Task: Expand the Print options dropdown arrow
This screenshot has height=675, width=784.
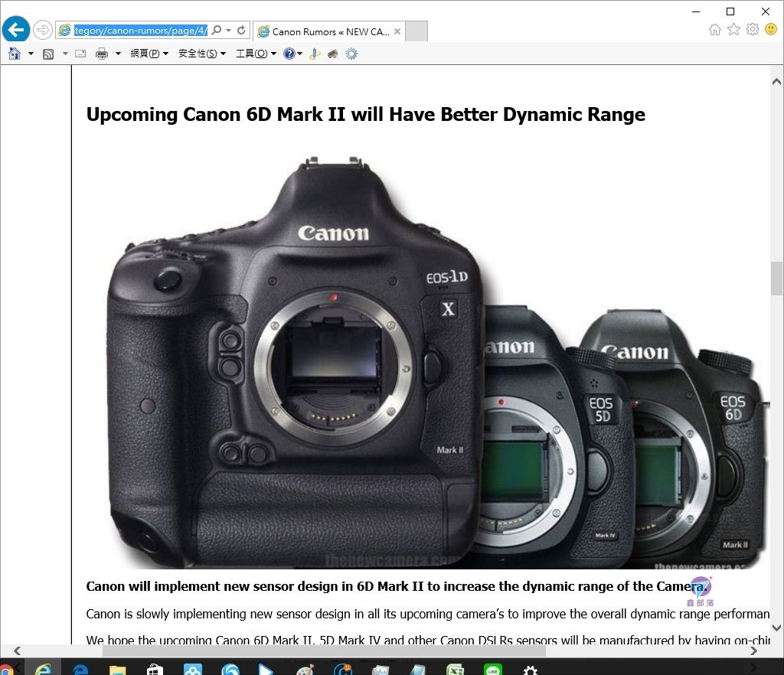Action: click(x=118, y=54)
